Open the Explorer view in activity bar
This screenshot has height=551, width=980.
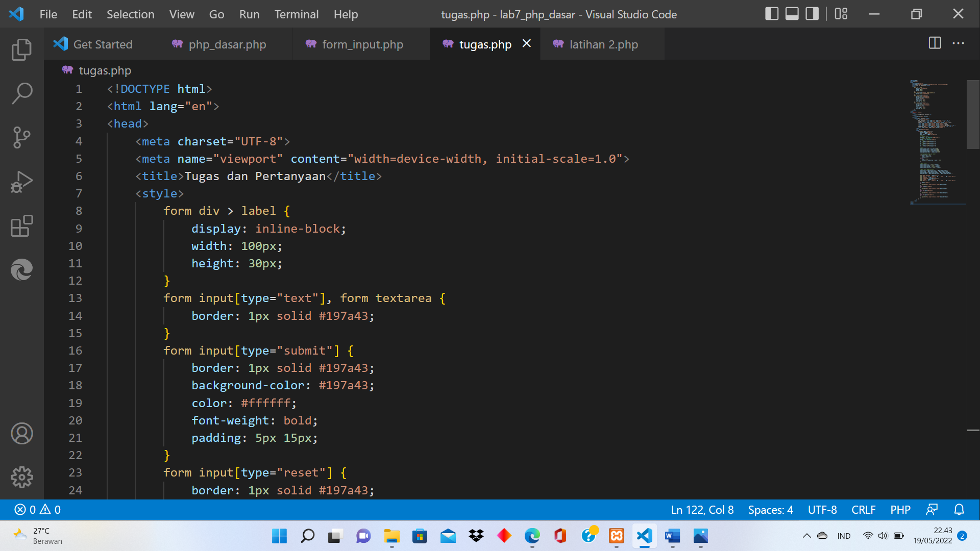[x=21, y=49]
